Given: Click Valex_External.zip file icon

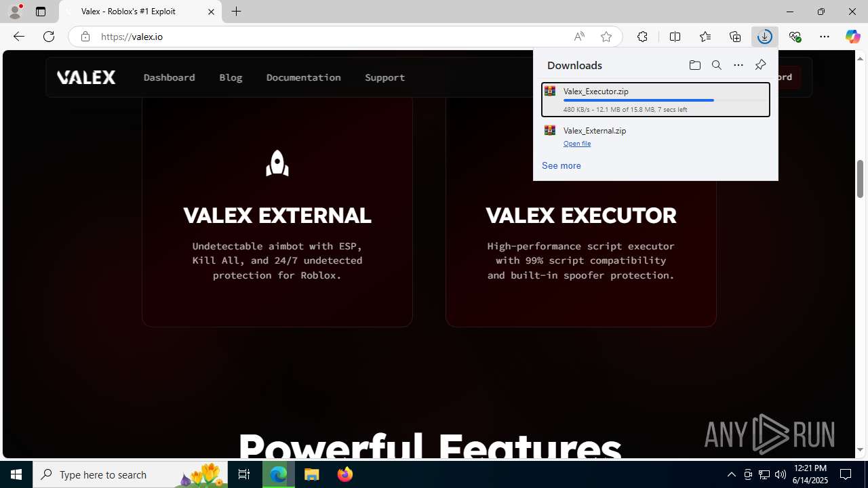Looking at the screenshot, I should pyautogui.click(x=550, y=130).
